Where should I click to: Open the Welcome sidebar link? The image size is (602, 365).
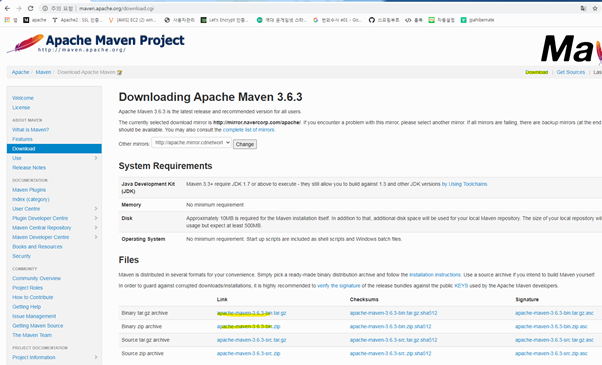(23, 98)
